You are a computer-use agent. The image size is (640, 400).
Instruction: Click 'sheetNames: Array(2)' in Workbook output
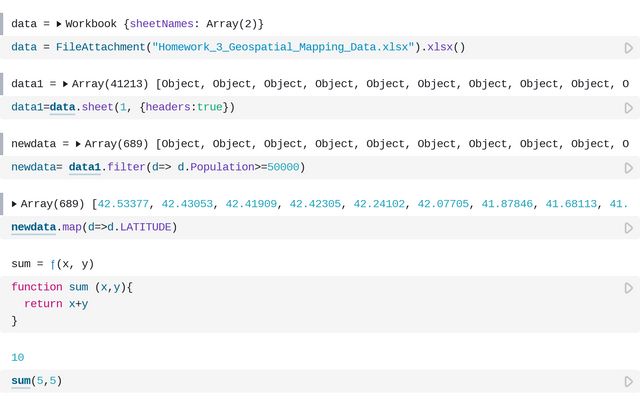tap(208, 23)
